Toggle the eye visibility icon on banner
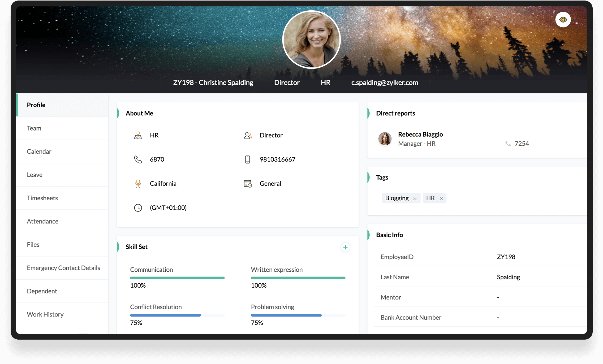Image resolution: width=603 pixels, height=364 pixels. click(563, 20)
